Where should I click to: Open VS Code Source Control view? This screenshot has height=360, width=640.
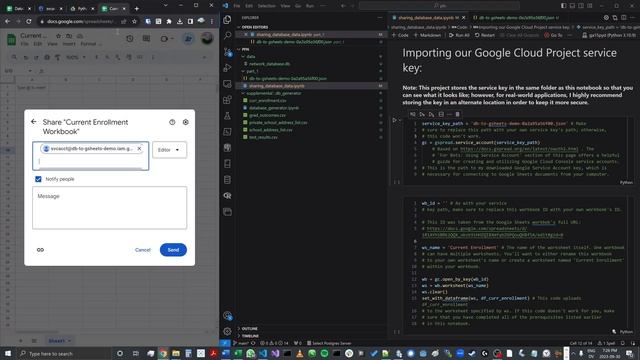point(227,52)
